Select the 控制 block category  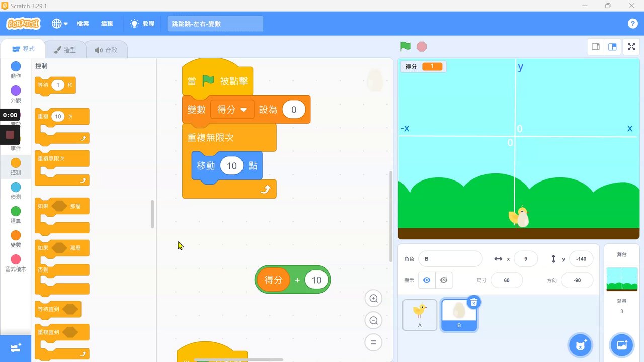pyautogui.click(x=16, y=166)
